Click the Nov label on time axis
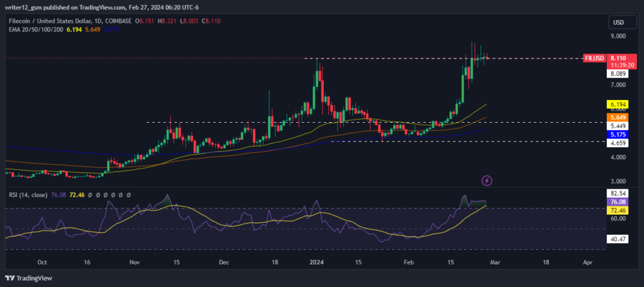 (x=135, y=262)
